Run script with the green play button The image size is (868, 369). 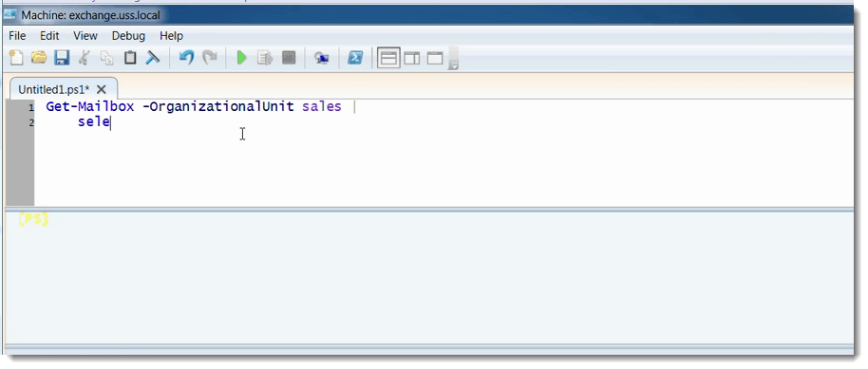[x=241, y=58]
